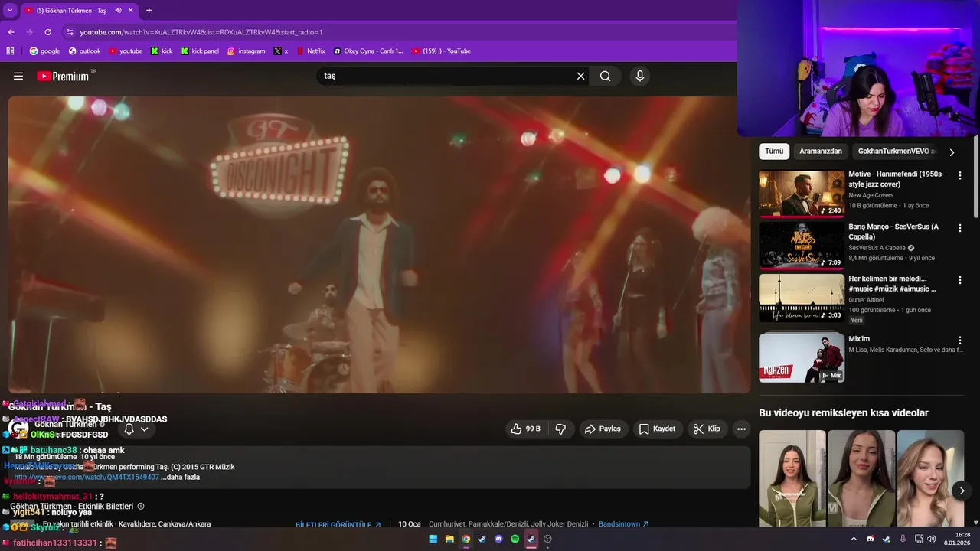980x551 pixels.
Task: Save the video with Kaydet
Action: (x=657, y=429)
